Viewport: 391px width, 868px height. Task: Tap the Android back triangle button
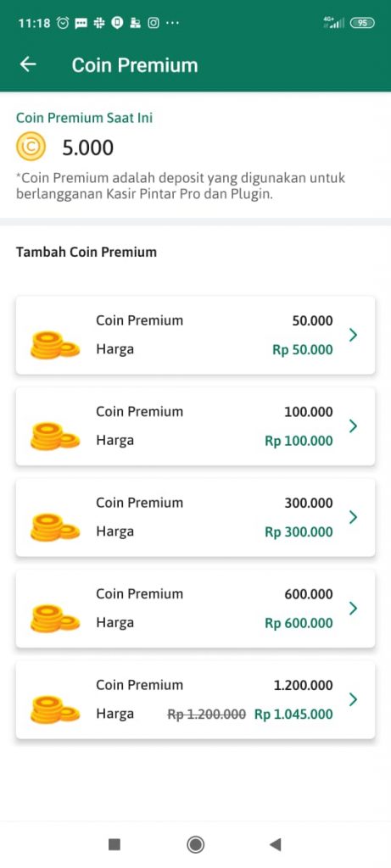tap(276, 844)
